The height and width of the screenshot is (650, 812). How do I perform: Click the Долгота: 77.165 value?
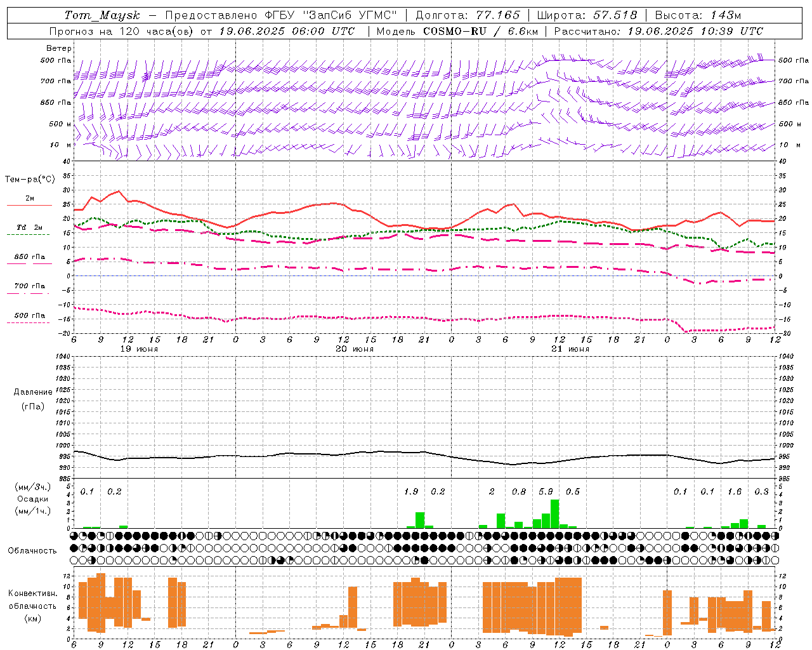coord(468,15)
